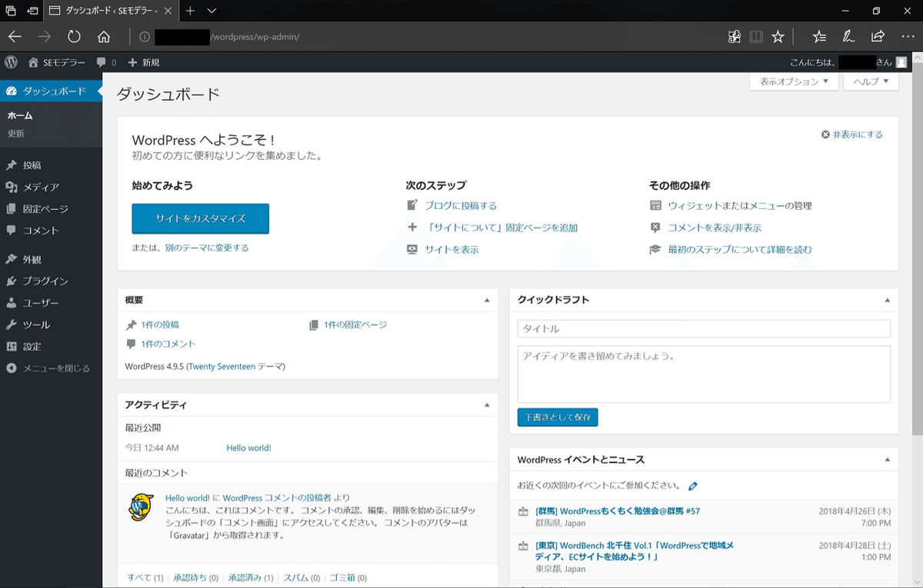Open the favorites hub icon

point(819,36)
